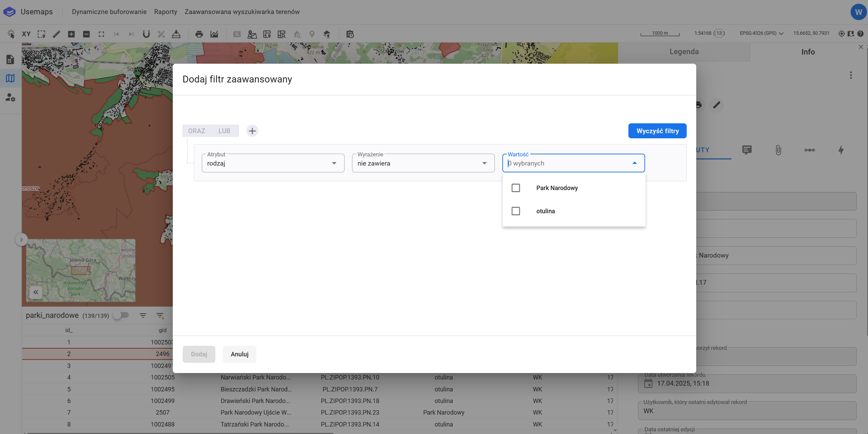Image resolution: width=868 pixels, height=434 pixels.
Task: Open the EPSG:4326 coordinate system dropdown
Action: pos(761,33)
